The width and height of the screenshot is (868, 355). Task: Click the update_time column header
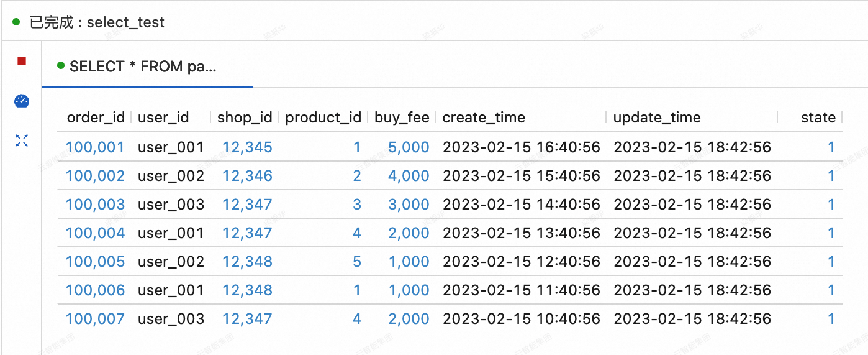[657, 118]
